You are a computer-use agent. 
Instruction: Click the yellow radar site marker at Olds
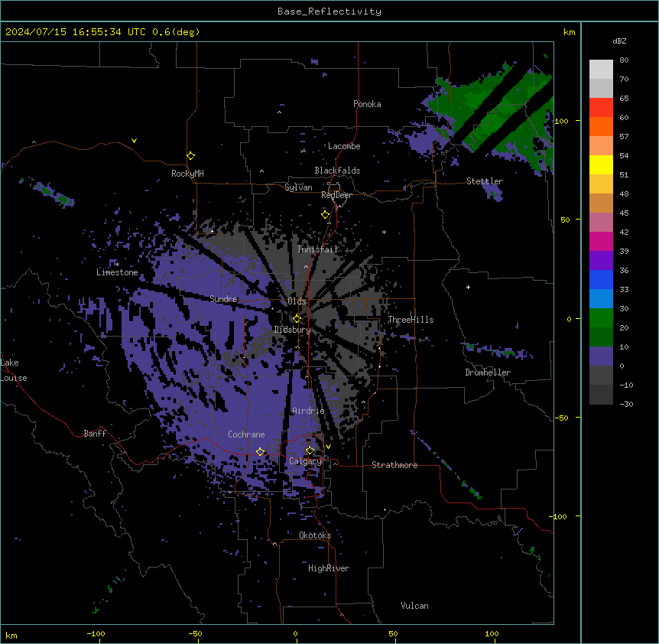click(x=297, y=319)
